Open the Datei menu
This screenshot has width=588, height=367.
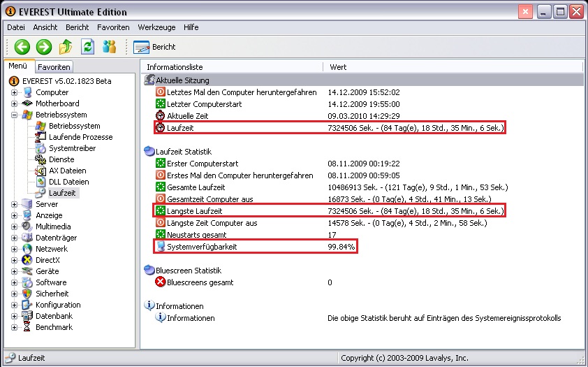click(x=16, y=27)
